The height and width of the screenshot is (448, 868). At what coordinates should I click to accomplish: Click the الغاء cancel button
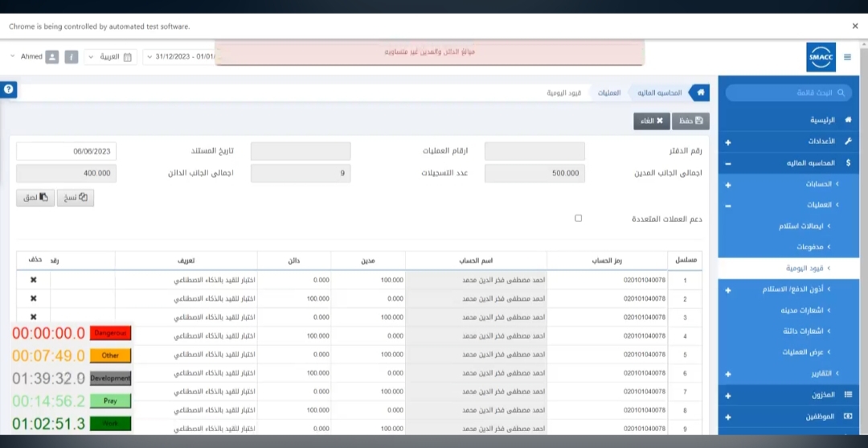tap(651, 121)
